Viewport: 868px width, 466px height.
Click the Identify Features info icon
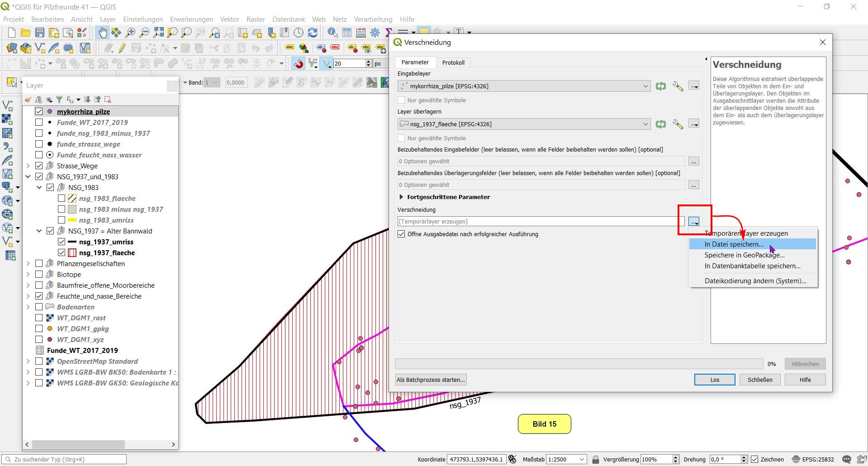(332, 33)
